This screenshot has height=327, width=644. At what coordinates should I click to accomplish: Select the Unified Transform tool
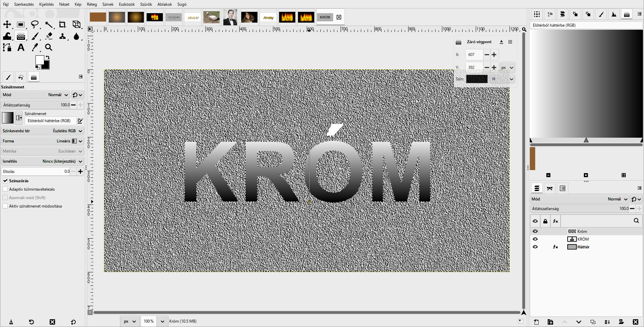pos(76,24)
